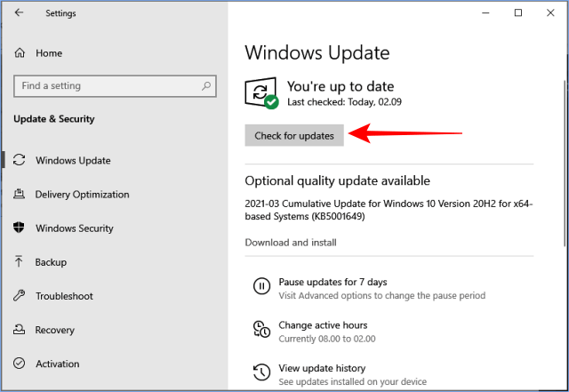Screen dimensions: 569x392
Task: Click the KB5001649 cumulative update text
Action: tap(389, 210)
